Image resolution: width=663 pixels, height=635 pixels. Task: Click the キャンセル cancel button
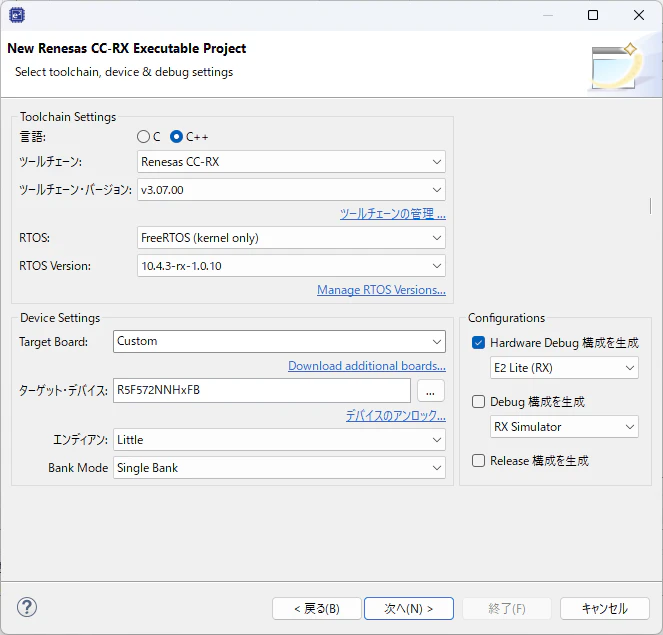click(x=605, y=608)
